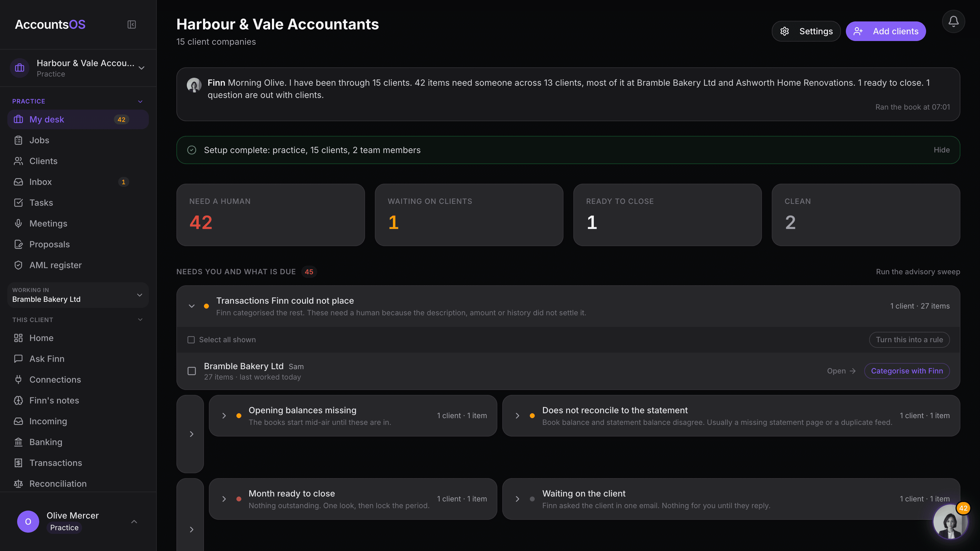Click the Add clients button
Viewport: 980px width, 551px height.
coord(886,31)
